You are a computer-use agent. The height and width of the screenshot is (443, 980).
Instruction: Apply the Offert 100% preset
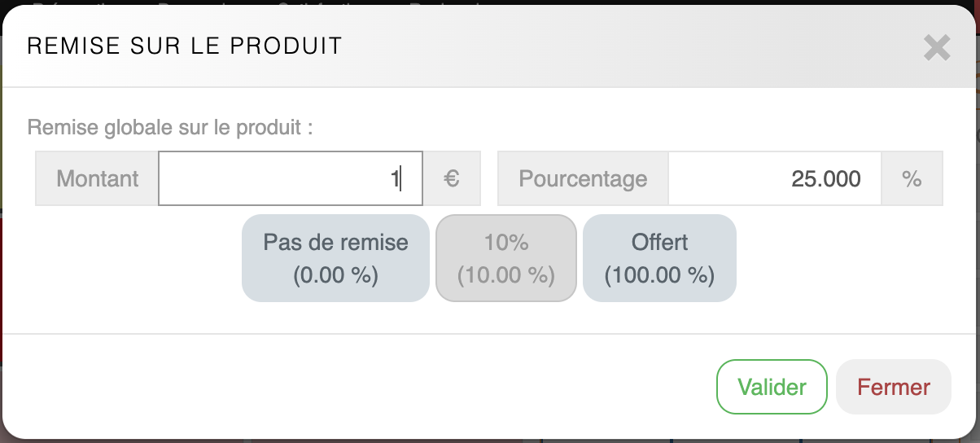coord(659,258)
